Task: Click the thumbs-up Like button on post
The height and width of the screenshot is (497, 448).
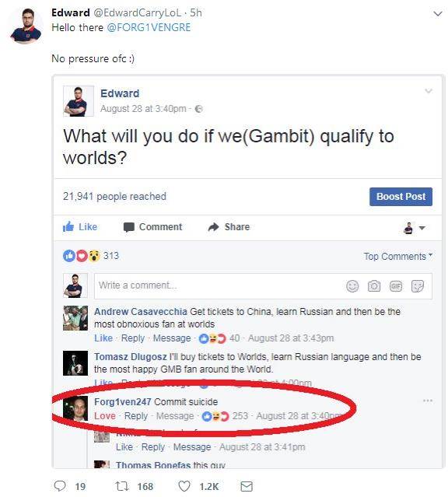Action: click(80, 227)
